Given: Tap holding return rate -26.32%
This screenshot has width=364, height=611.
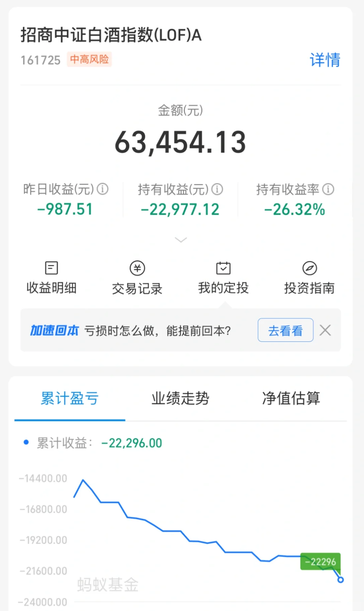Looking at the screenshot, I should click(295, 210).
